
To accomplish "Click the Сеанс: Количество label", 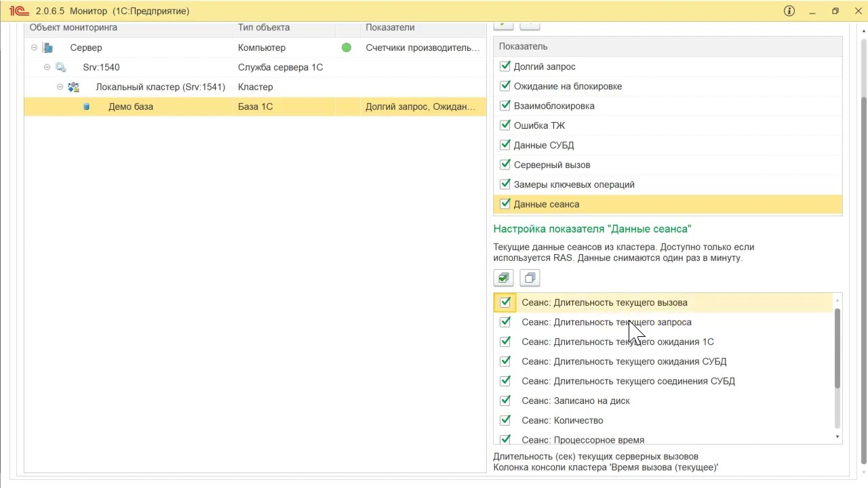I will pos(562,420).
